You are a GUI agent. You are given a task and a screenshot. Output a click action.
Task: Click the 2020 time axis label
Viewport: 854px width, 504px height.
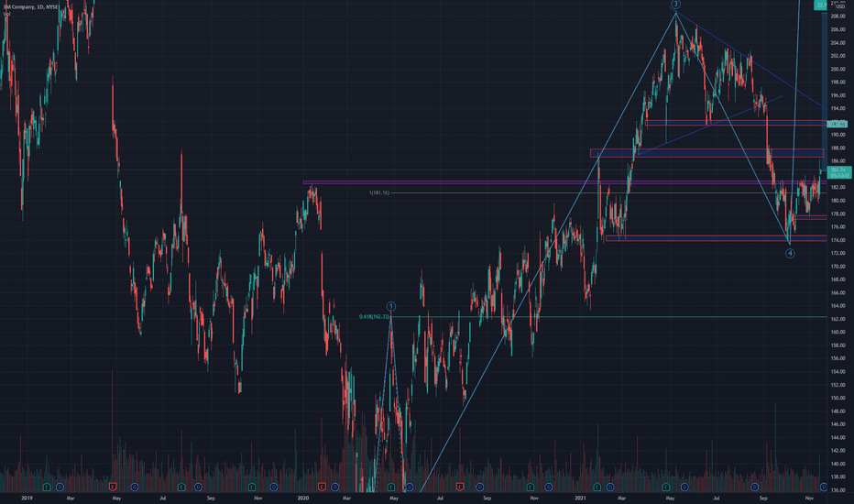(303, 498)
